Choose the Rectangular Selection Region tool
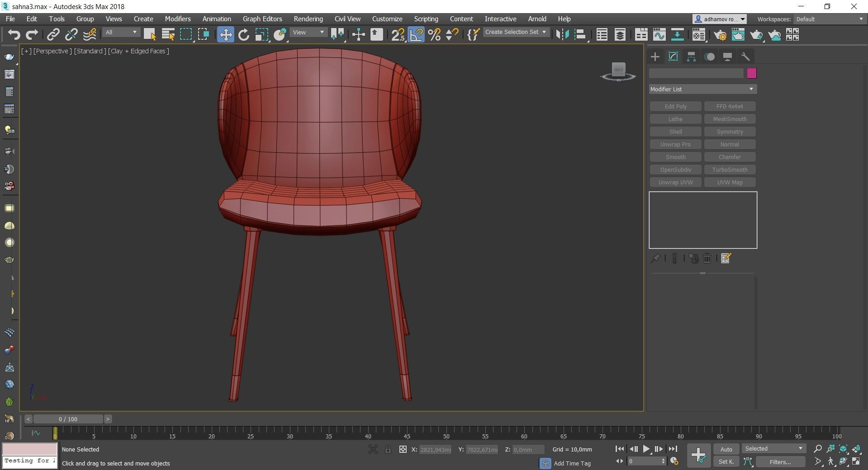The height and width of the screenshot is (470, 868). pyautogui.click(x=186, y=34)
